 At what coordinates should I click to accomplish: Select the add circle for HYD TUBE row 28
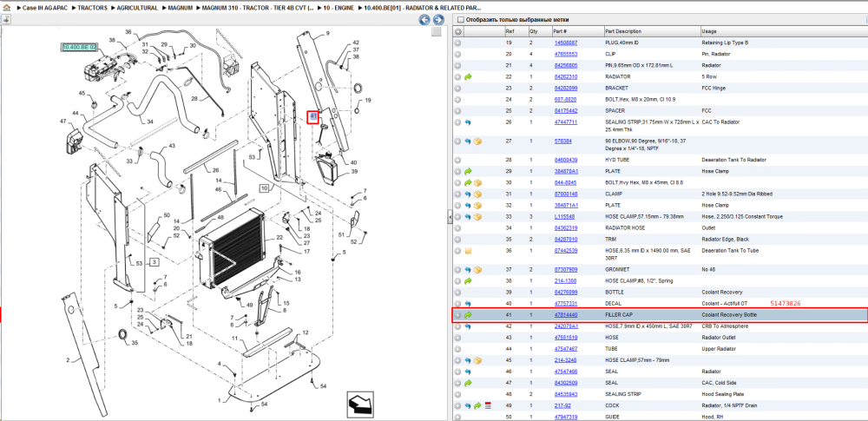[x=457, y=160]
